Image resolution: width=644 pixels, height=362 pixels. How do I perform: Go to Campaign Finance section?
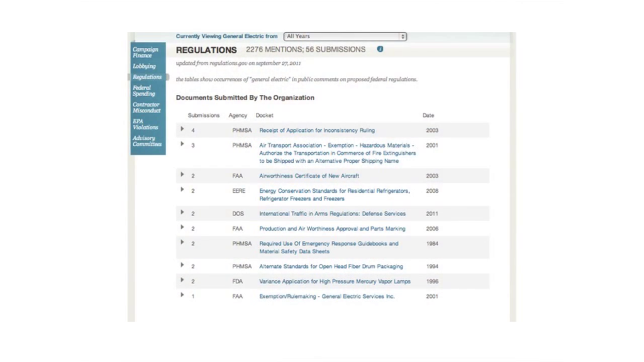(145, 52)
